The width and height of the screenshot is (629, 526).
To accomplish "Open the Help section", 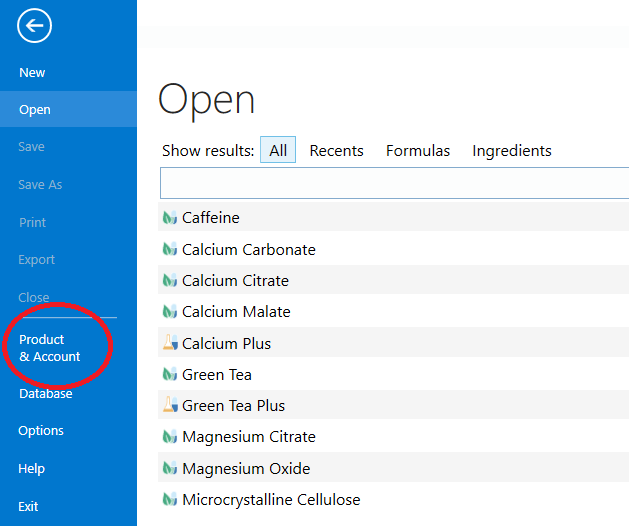I will (31, 469).
